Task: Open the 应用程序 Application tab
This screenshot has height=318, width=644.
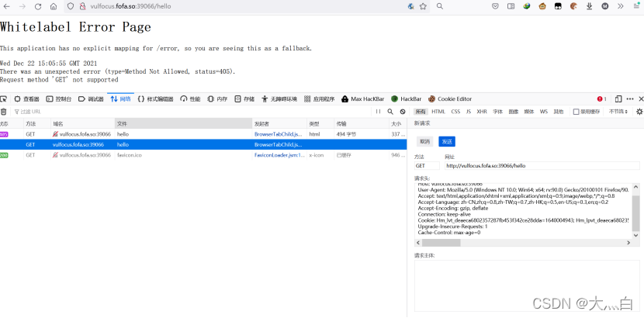Action: tap(319, 99)
